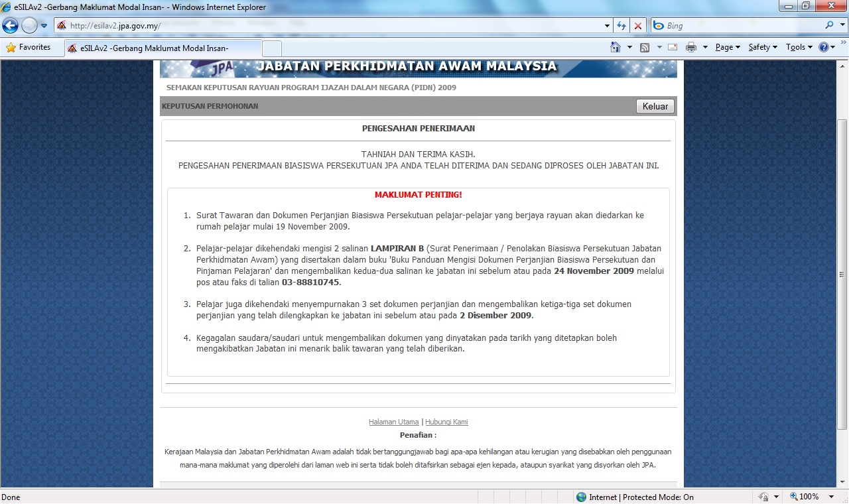Click the 100% zoom level button
This screenshot has width=849, height=504.
[x=804, y=497]
